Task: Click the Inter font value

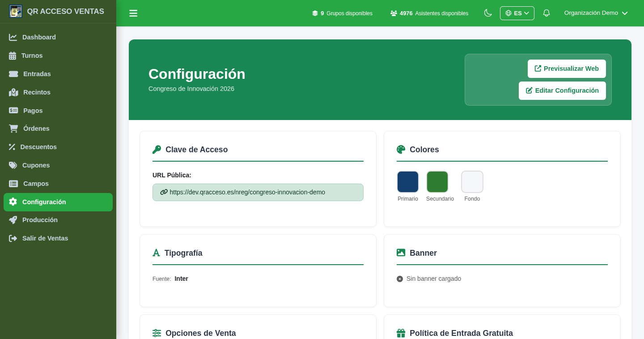Action: [x=181, y=279]
